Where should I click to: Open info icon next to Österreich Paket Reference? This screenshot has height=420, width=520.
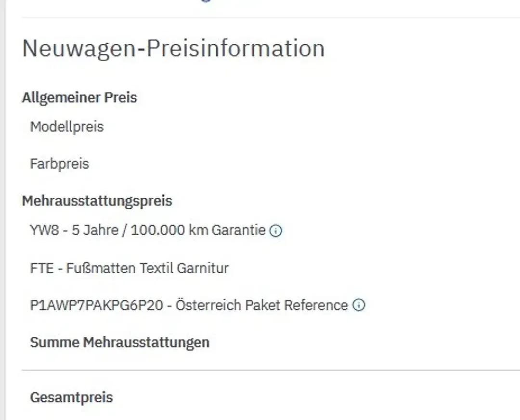(359, 305)
